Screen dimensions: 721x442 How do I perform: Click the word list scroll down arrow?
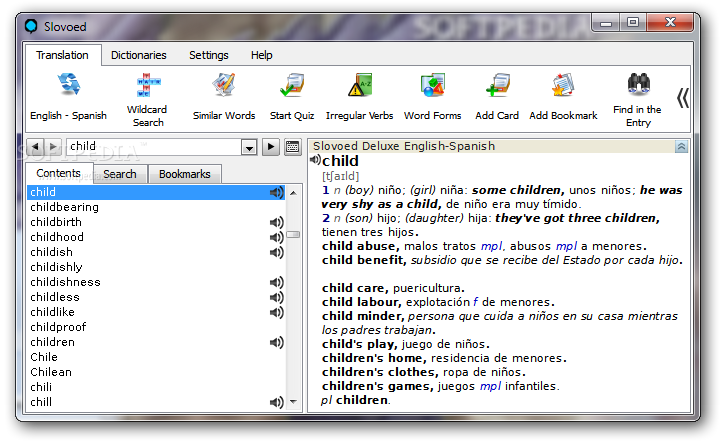[x=293, y=402]
